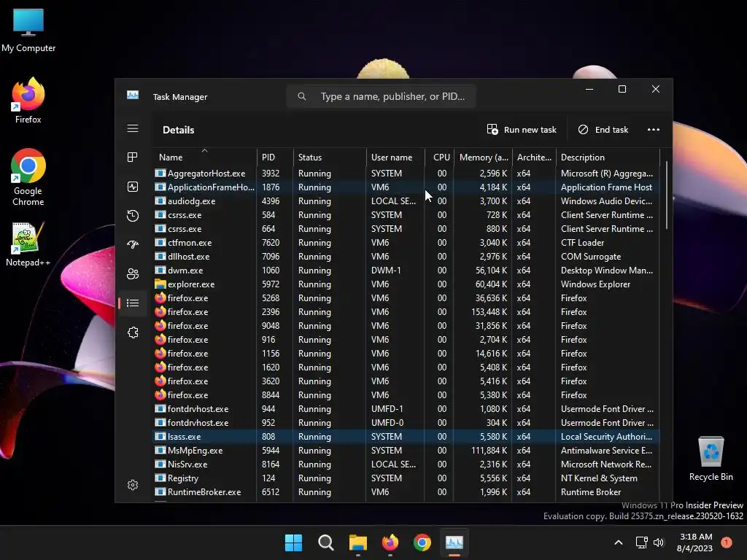
Task: Select the RuntimeBroker.exe process
Action: [x=406, y=491]
